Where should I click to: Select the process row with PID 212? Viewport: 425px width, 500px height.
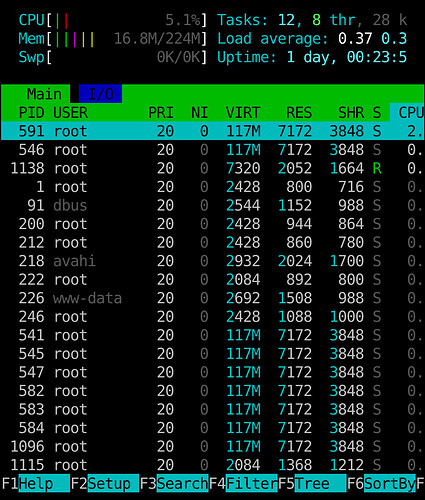(212, 242)
